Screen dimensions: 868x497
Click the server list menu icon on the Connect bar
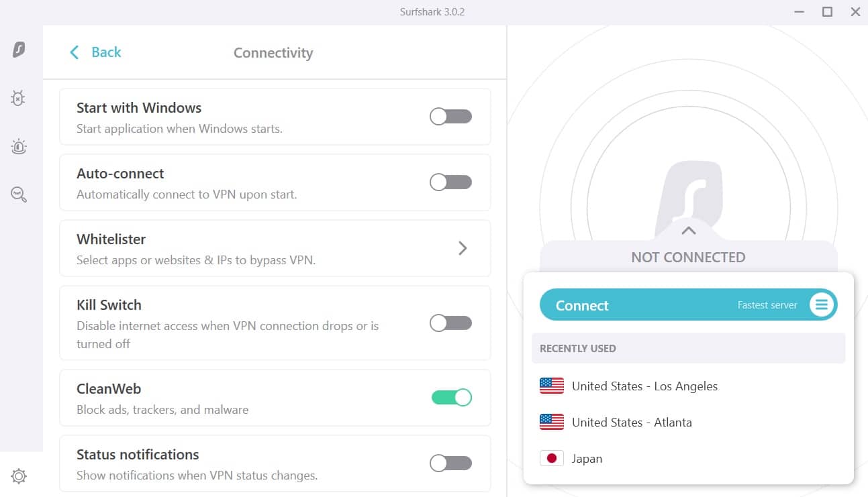point(822,305)
